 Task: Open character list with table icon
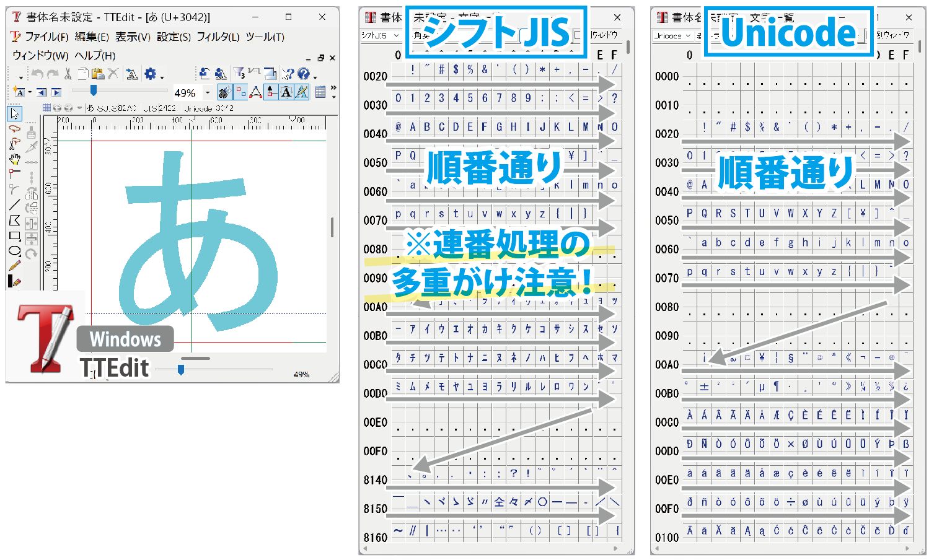click(320, 92)
